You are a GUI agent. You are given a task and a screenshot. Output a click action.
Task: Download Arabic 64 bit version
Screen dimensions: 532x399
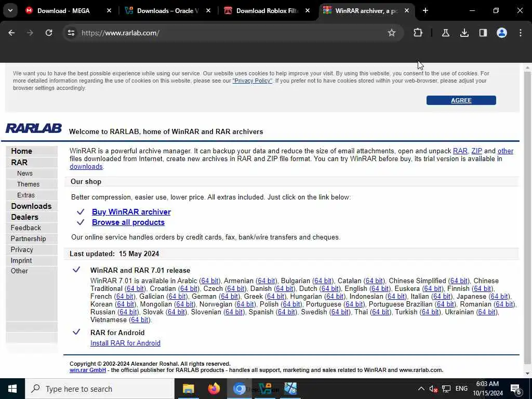click(210, 281)
